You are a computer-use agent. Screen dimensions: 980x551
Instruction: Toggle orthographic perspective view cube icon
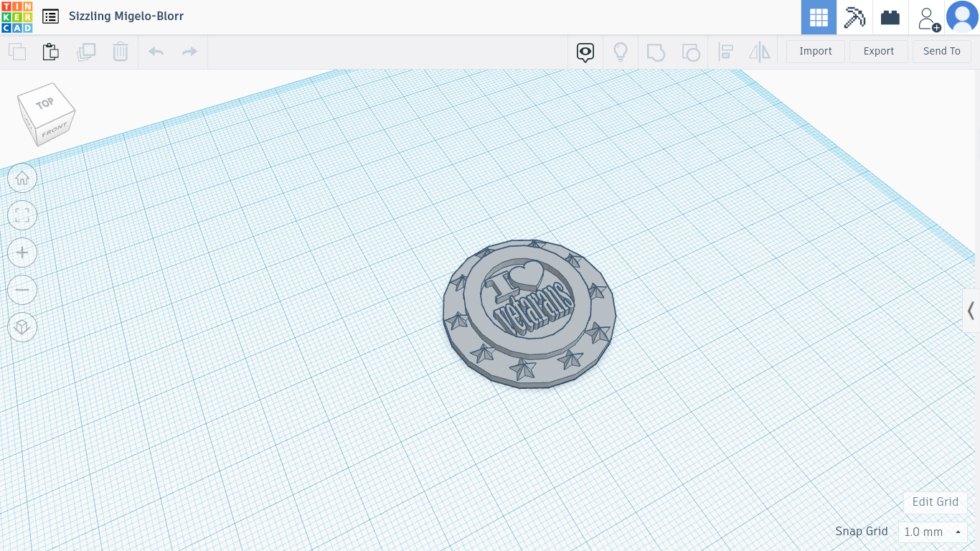(22, 327)
